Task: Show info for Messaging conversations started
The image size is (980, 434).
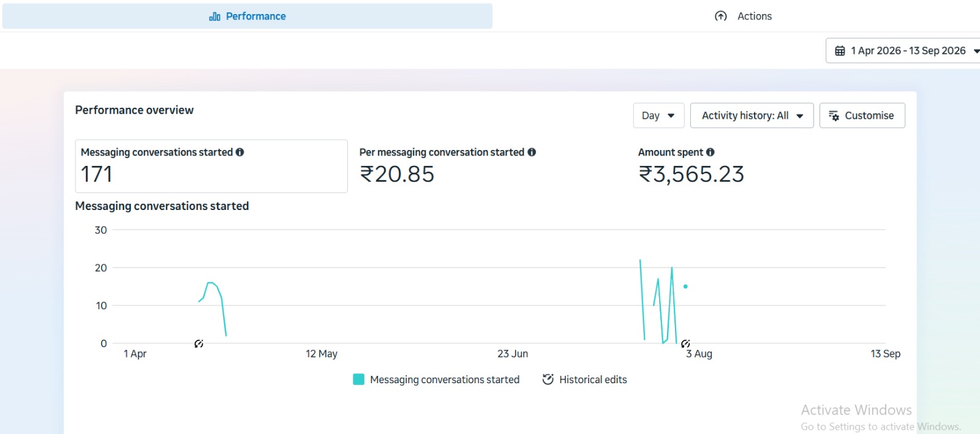Action: pos(239,152)
